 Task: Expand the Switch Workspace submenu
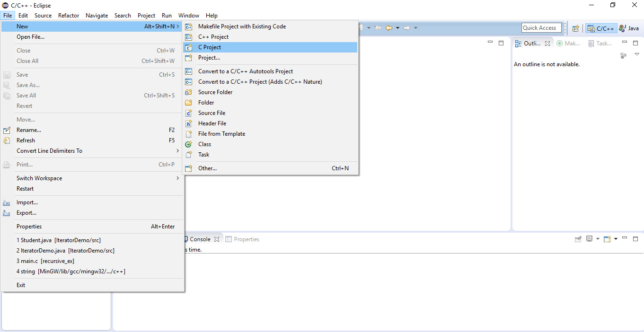tap(39, 178)
